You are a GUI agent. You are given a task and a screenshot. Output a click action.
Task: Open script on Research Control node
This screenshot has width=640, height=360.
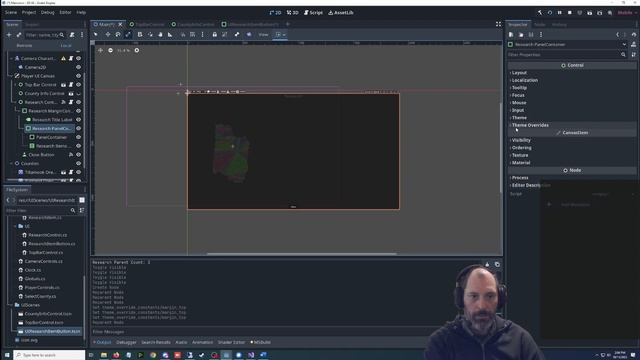point(71,102)
